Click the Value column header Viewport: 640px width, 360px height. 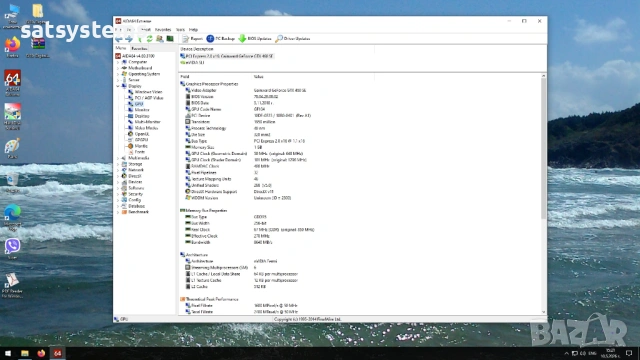(x=258, y=77)
